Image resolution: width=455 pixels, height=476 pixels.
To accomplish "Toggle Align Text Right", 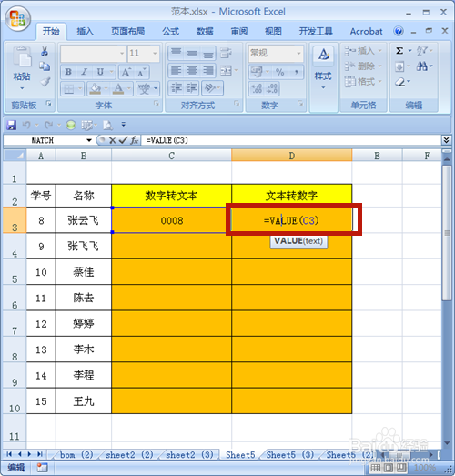I will coord(207,70).
